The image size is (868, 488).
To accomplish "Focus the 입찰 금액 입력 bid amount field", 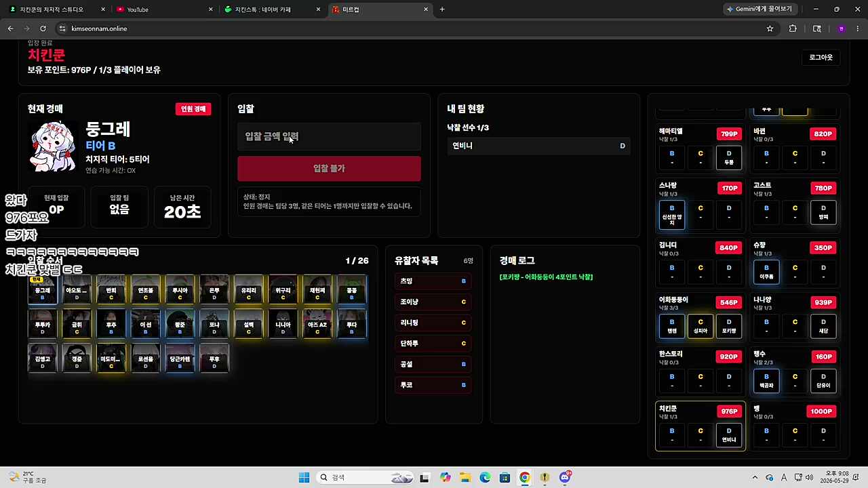I will pos(329,136).
